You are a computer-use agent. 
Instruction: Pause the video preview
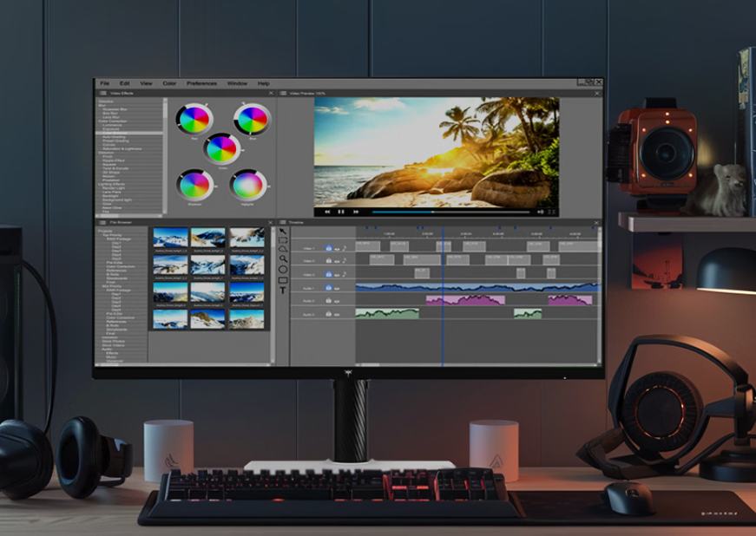click(341, 212)
